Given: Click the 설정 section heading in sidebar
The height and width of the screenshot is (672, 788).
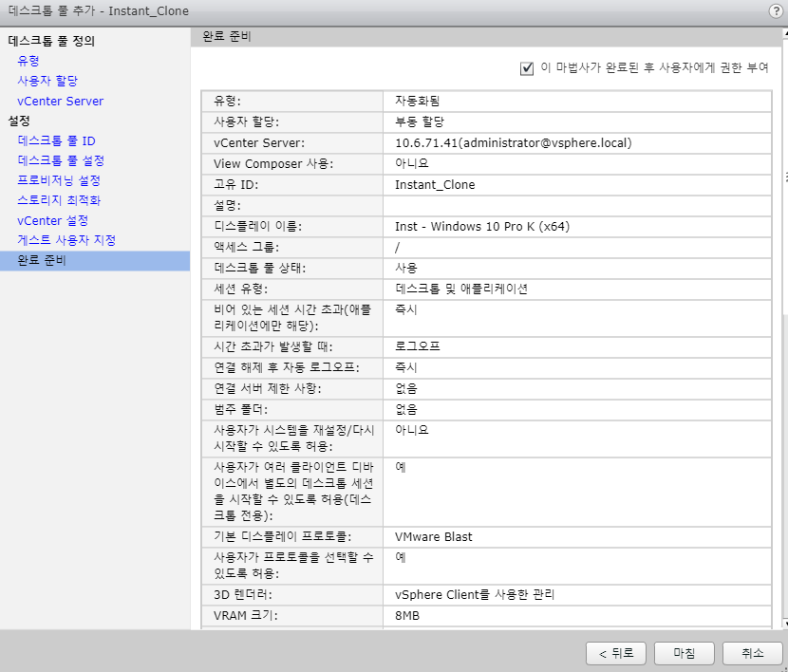Looking at the screenshot, I should tap(19, 121).
